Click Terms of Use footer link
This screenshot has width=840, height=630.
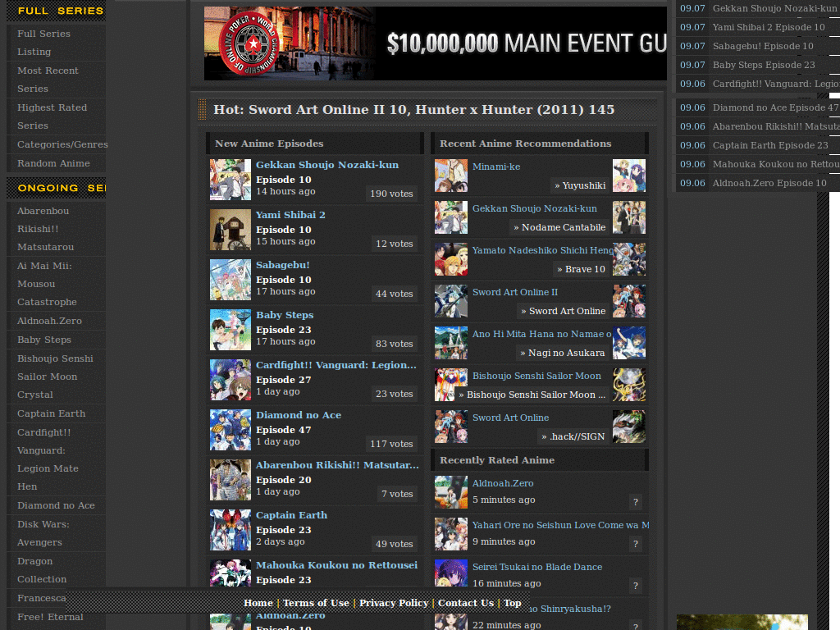tap(316, 603)
